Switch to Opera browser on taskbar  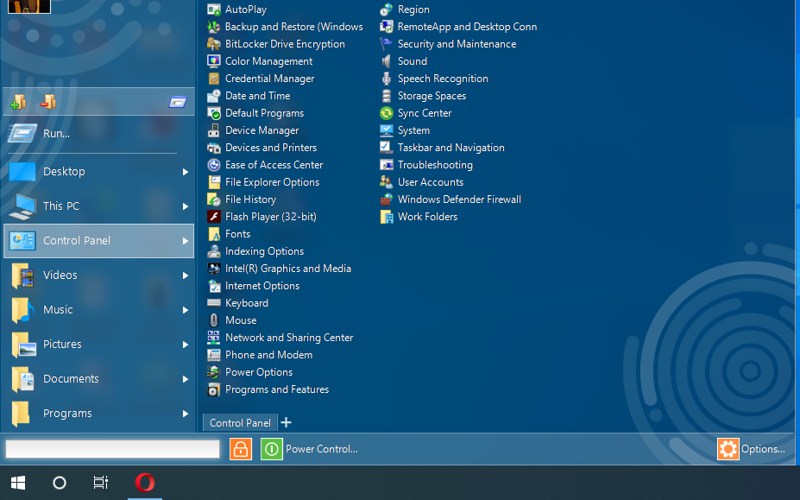[x=145, y=483]
